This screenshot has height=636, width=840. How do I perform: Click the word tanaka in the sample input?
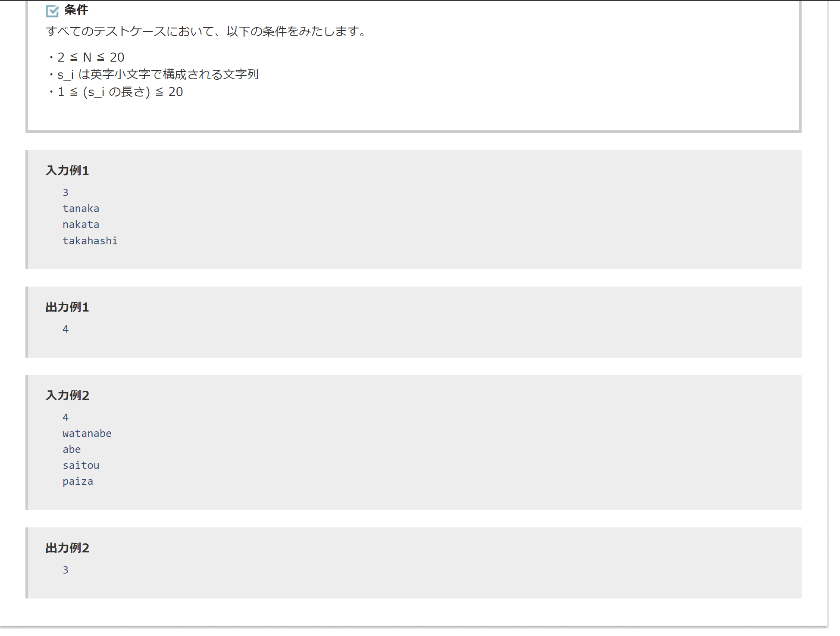[x=81, y=209]
